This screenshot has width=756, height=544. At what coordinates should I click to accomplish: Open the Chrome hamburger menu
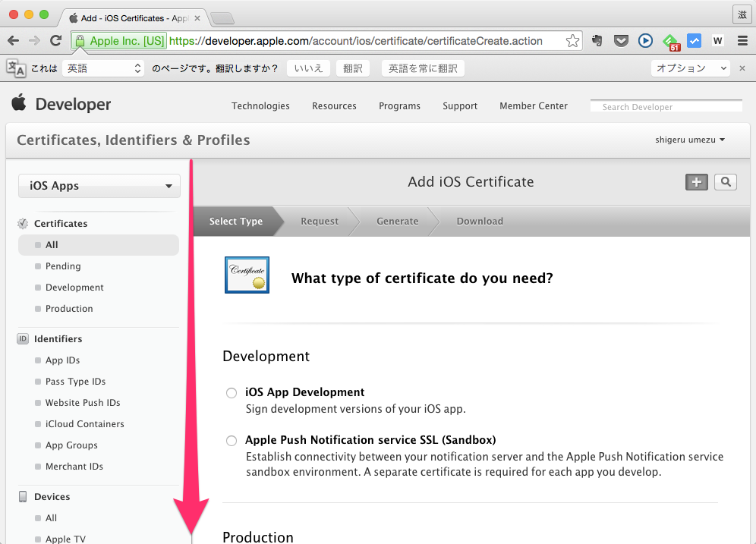pos(742,41)
